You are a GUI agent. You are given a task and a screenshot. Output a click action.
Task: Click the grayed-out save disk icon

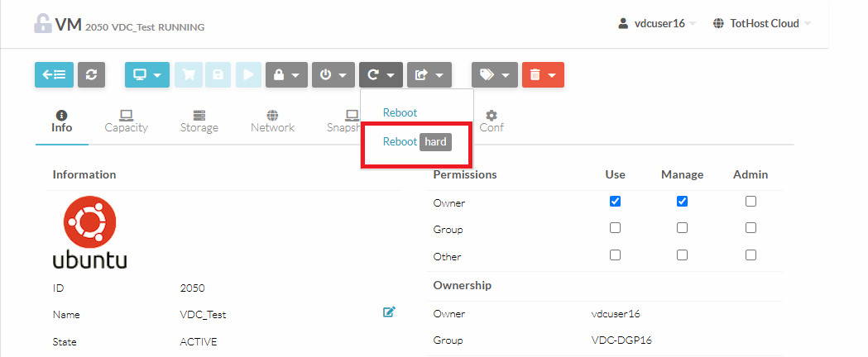click(218, 74)
